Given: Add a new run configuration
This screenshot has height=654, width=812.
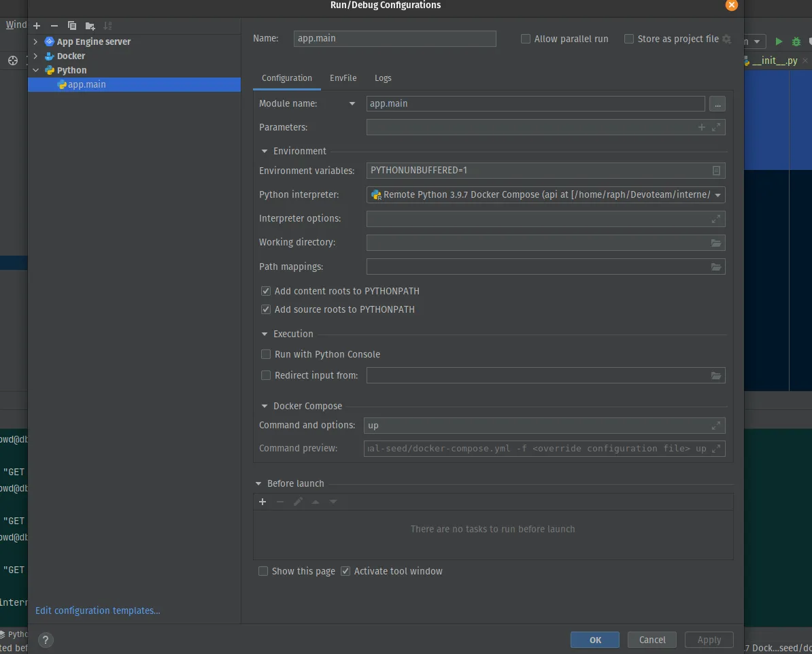Looking at the screenshot, I should (37, 26).
